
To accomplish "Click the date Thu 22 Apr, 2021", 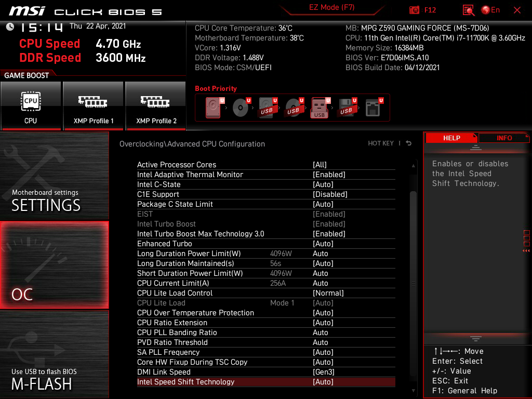I will 98,26.
